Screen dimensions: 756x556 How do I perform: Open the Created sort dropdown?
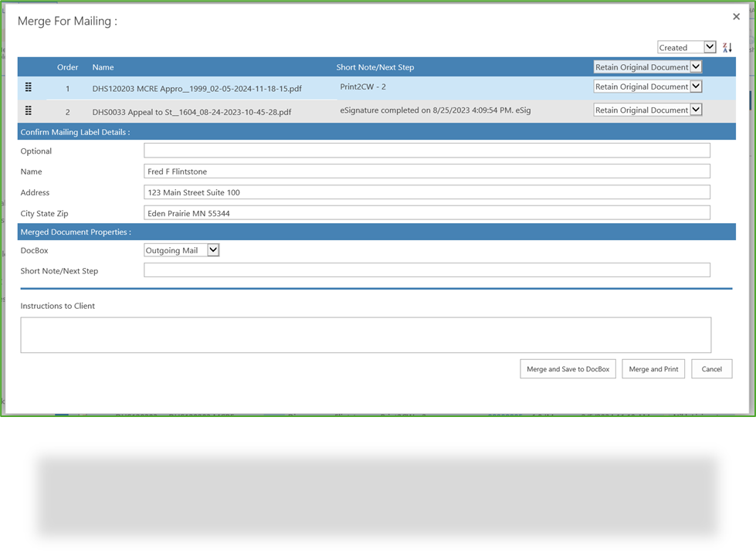coord(708,47)
